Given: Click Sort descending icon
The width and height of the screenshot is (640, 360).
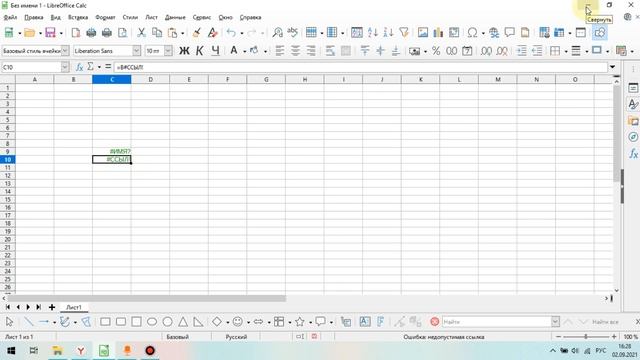Looking at the screenshot, I should (x=388, y=33).
